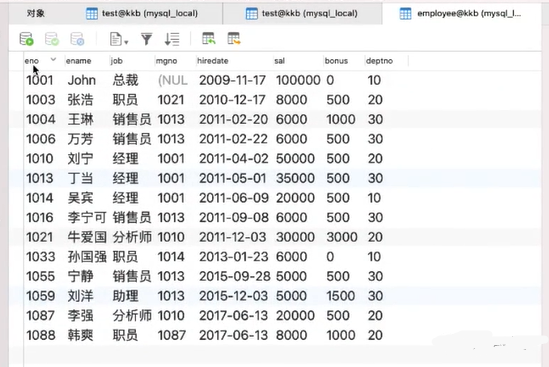Click the deptno column header

[379, 61]
